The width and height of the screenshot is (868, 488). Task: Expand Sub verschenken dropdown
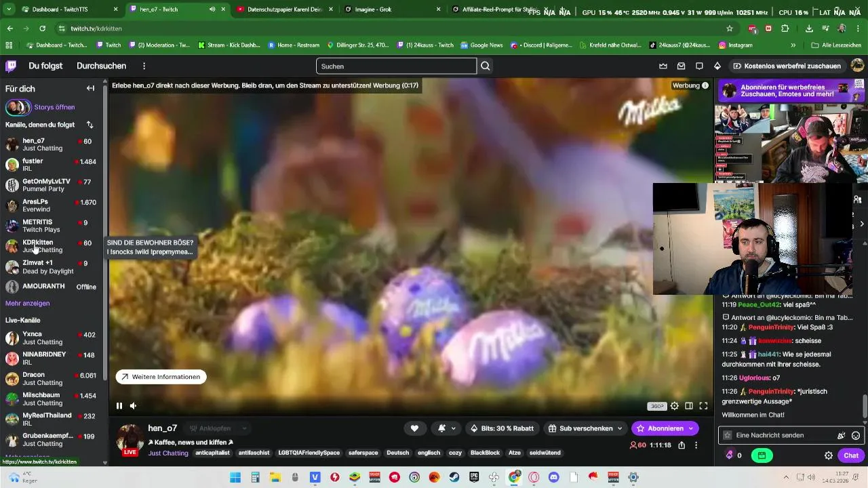pyautogui.click(x=586, y=428)
